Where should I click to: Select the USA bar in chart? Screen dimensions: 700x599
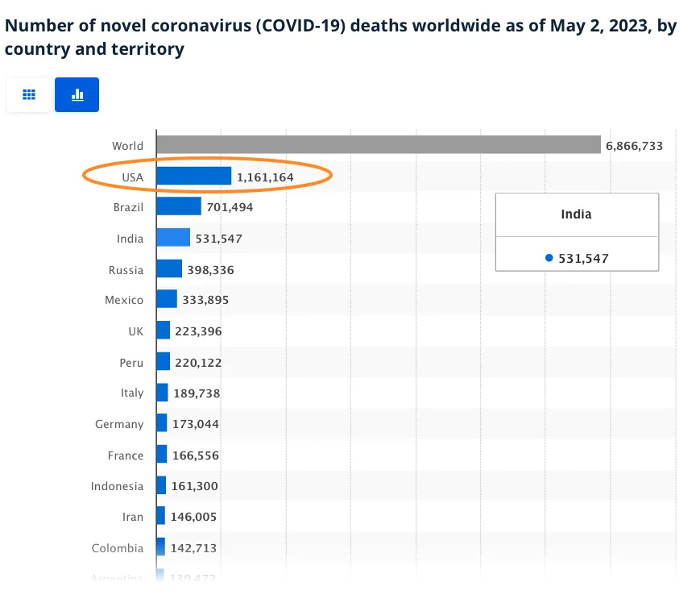(x=193, y=176)
